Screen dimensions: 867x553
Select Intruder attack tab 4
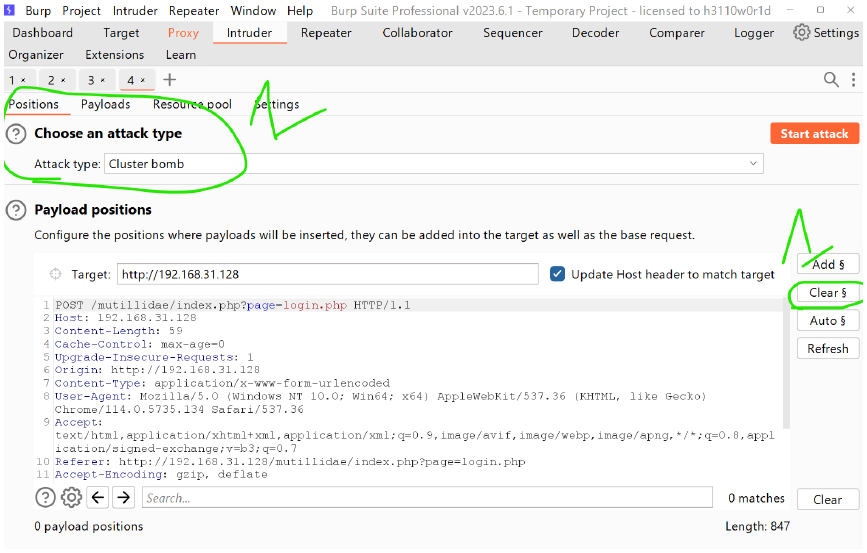coord(130,81)
